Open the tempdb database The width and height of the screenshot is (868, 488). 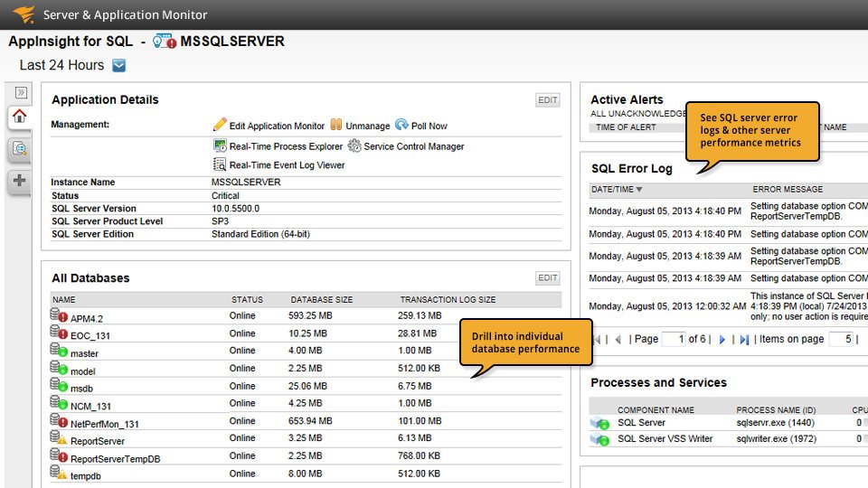click(86, 476)
